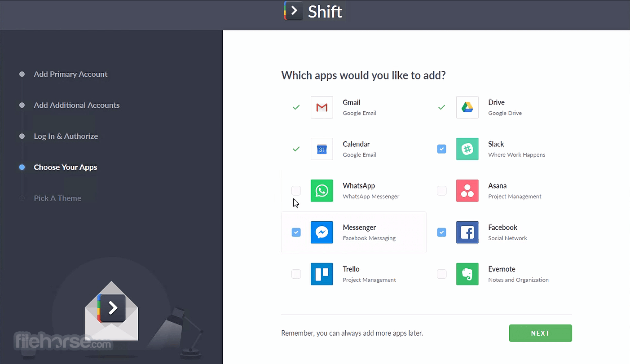
Task: Click the green checkmark next to Calendar
Action: click(x=296, y=149)
